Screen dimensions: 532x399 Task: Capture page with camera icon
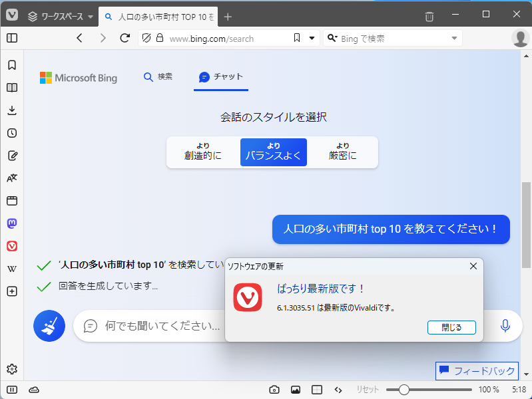274,390
